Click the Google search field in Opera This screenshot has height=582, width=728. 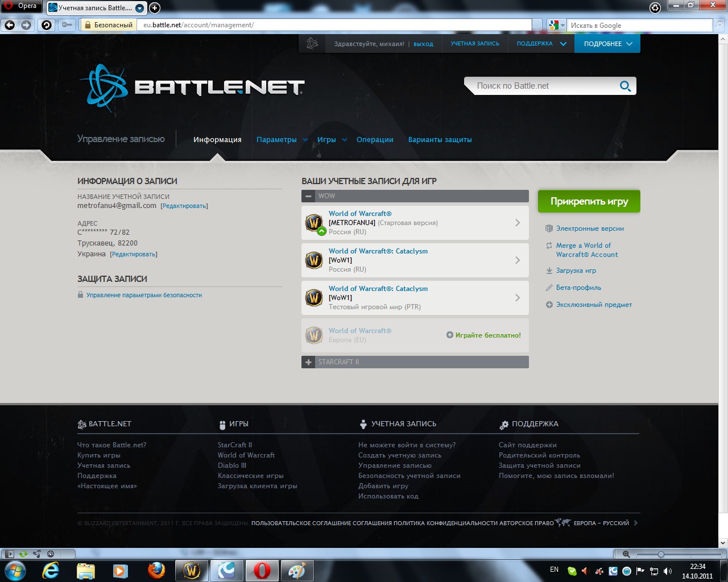point(640,25)
